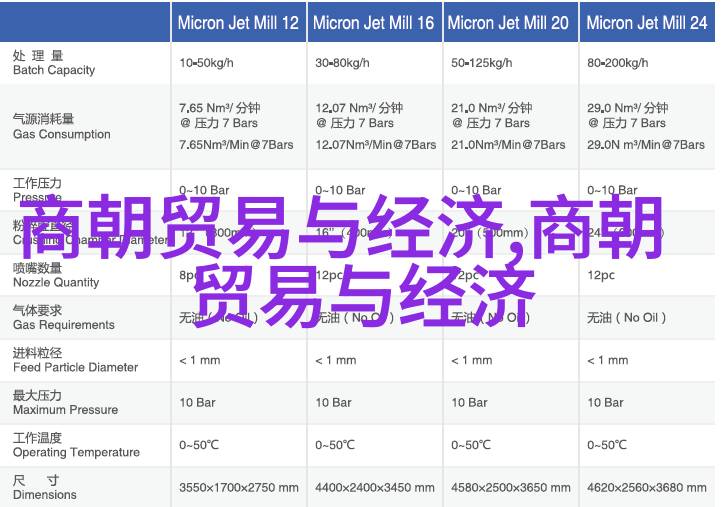The image size is (722, 507).
Task: Select 12pc under Micron Jet Mill 24
Action: pos(601,275)
